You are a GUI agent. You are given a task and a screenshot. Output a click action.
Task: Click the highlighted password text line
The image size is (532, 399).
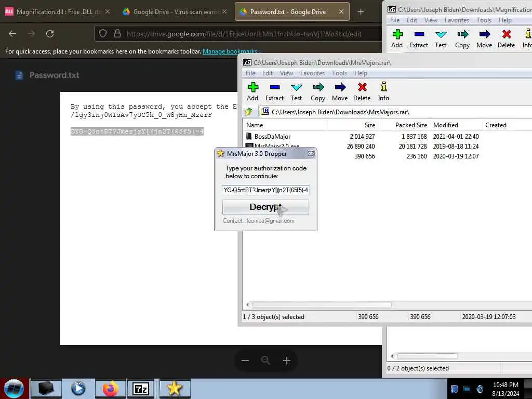[x=137, y=131]
